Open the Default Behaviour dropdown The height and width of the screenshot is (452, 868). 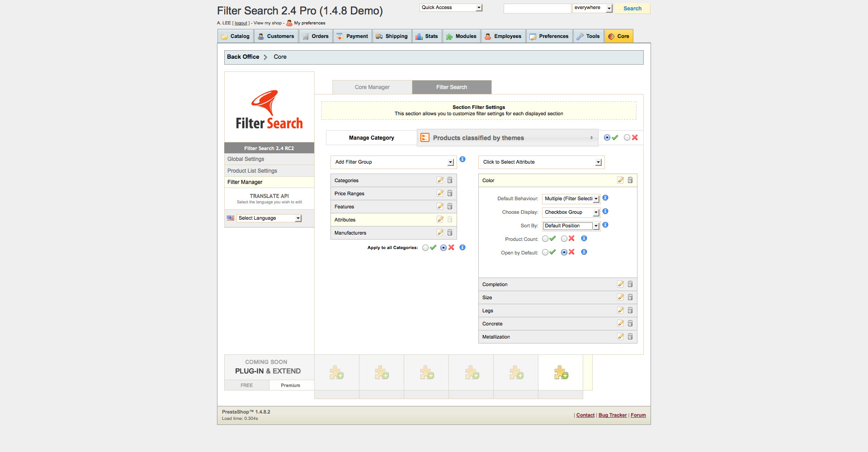pos(571,198)
